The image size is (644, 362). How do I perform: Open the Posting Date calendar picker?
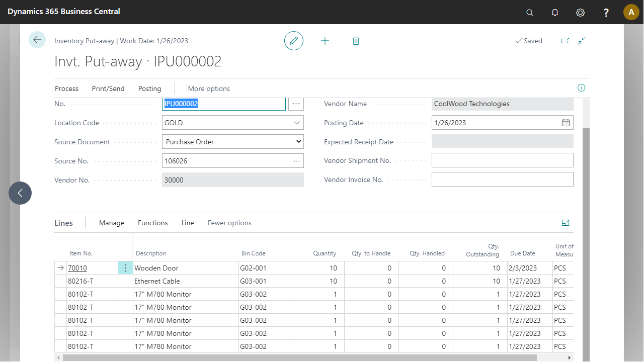[x=566, y=123]
